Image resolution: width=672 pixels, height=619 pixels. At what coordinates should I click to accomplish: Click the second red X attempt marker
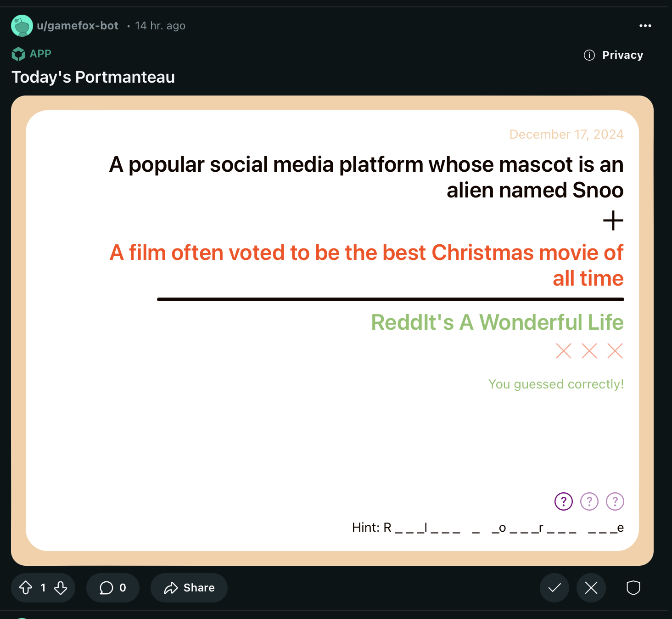click(x=589, y=351)
